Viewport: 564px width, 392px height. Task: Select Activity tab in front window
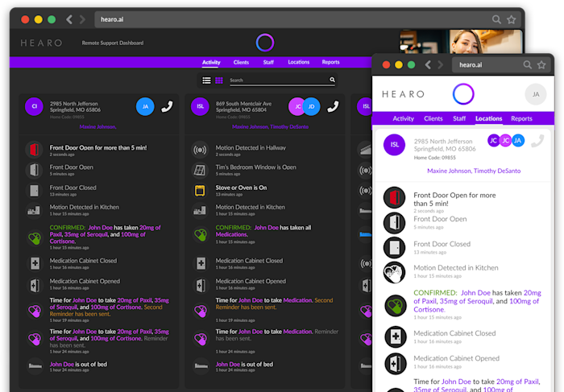tap(403, 118)
